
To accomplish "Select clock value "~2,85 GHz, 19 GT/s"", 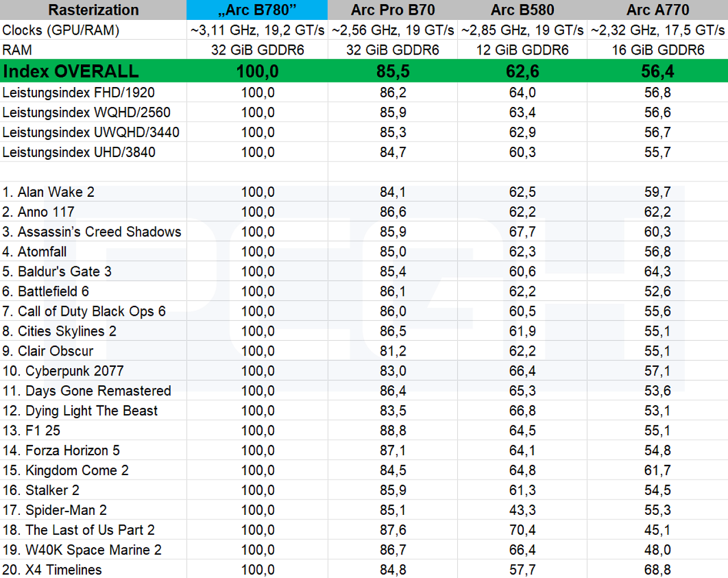I will [x=522, y=30].
